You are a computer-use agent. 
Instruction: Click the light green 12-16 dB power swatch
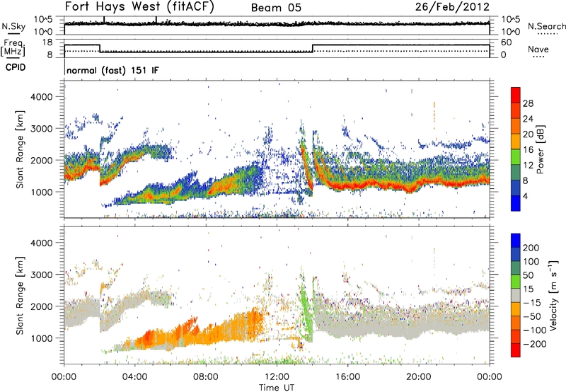click(516, 156)
